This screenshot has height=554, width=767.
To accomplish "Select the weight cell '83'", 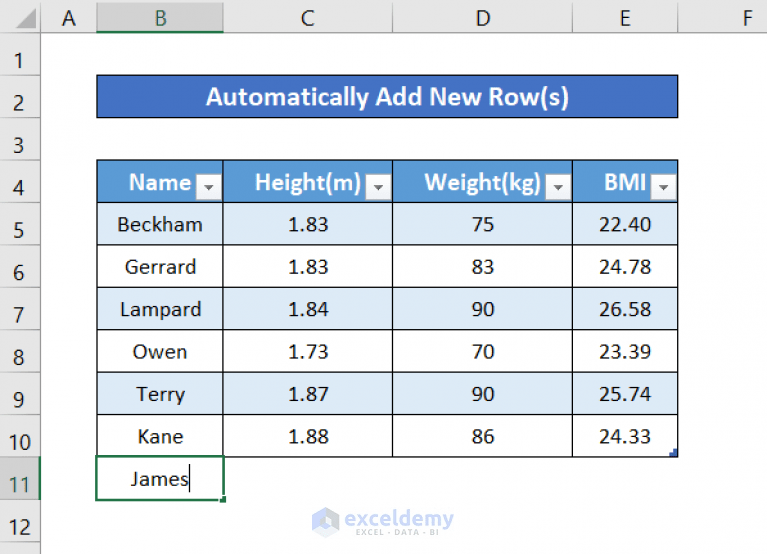I will [482, 266].
